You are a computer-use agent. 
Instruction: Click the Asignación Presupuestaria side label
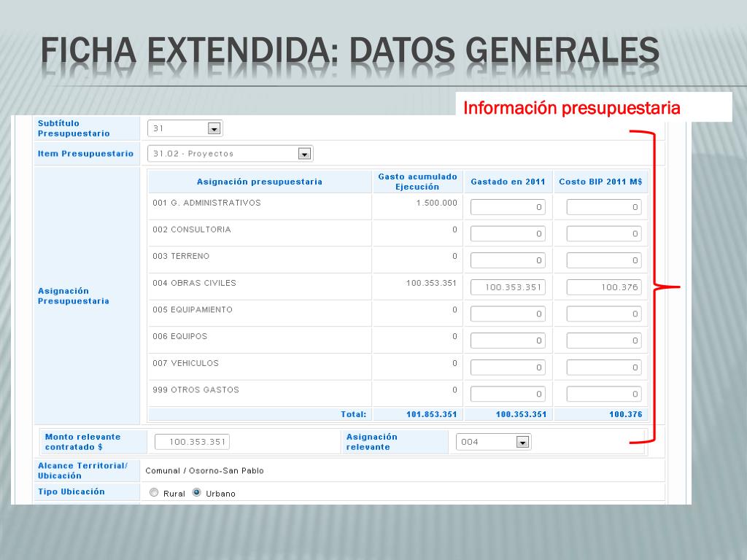click(x=74, y=296)
